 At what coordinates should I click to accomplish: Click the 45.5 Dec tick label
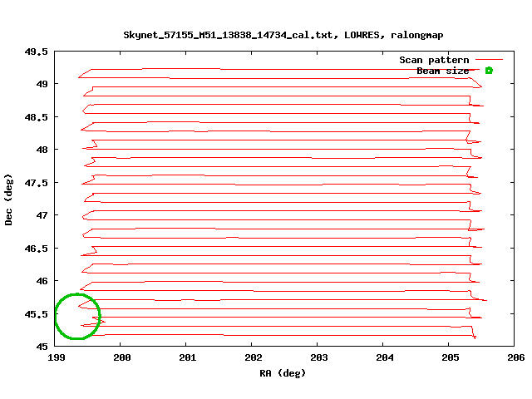36,314
